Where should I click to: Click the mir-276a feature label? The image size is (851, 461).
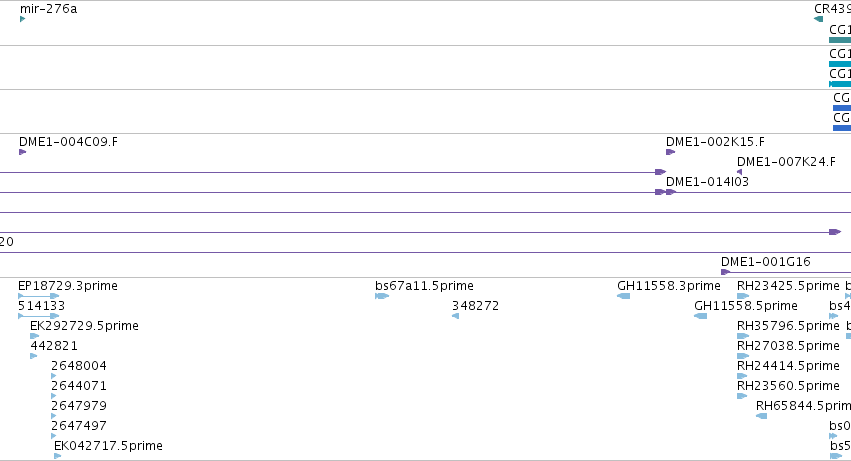(48, 9)
